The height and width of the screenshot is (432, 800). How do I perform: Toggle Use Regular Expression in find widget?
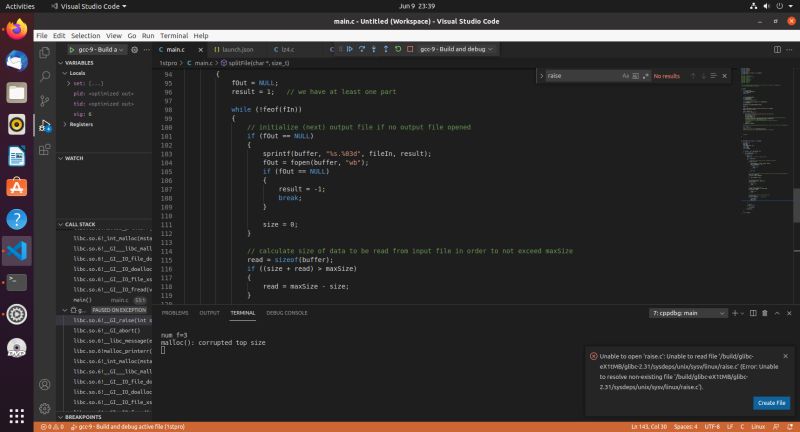[x=646, y=76]
